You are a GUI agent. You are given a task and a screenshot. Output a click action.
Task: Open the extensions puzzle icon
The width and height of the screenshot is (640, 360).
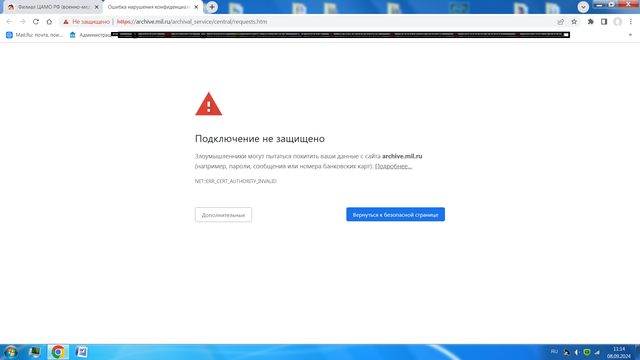pos(591,22)
